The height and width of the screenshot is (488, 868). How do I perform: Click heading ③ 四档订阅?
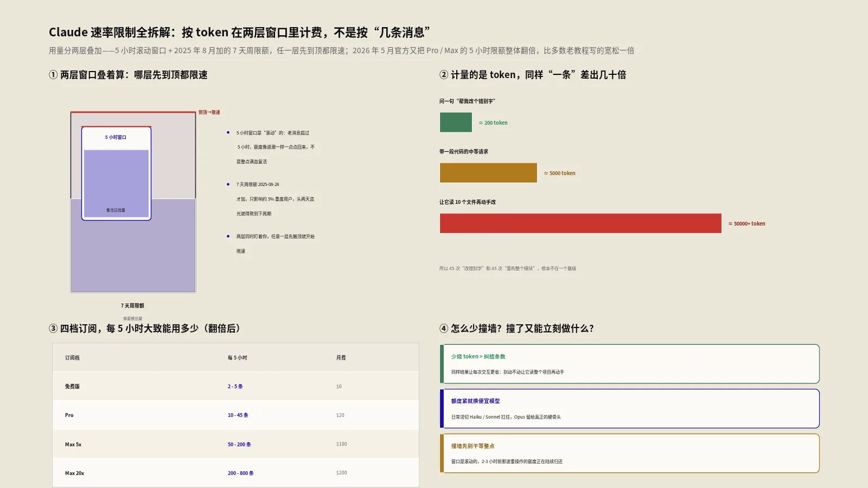coord(145,329)
